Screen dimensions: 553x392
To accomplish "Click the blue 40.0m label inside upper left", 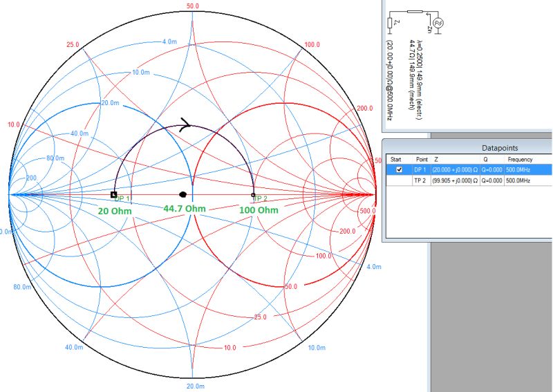I will (79, 133).
